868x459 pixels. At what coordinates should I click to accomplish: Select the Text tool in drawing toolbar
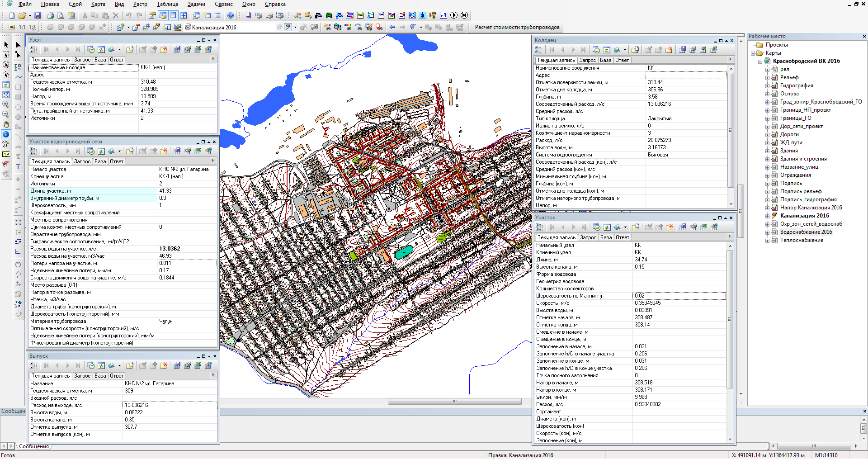18,167
